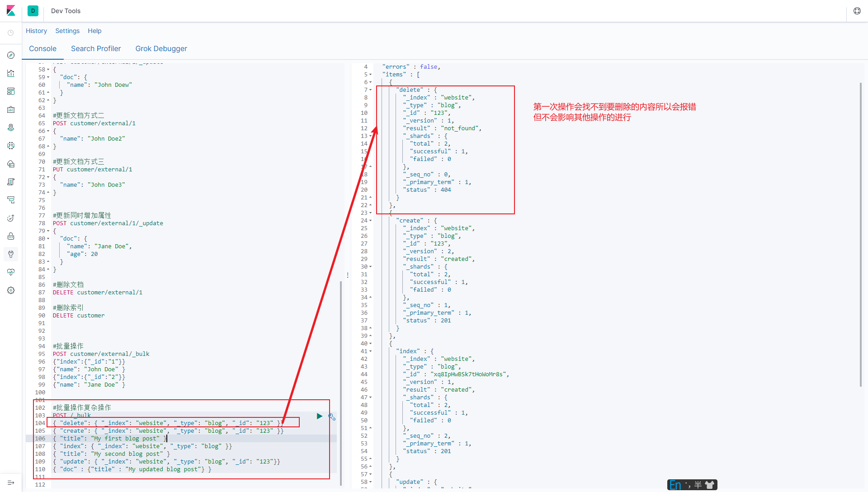This screenshot has width=868, height=492.
Task: Click the line 'DELETE customer' at row 90
Action: (78, 316)
